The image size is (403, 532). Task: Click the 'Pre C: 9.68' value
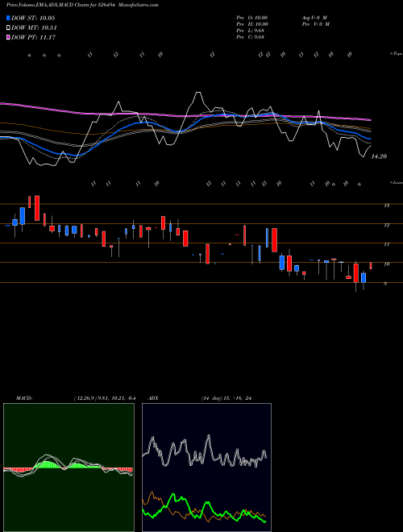pos(251,37)
